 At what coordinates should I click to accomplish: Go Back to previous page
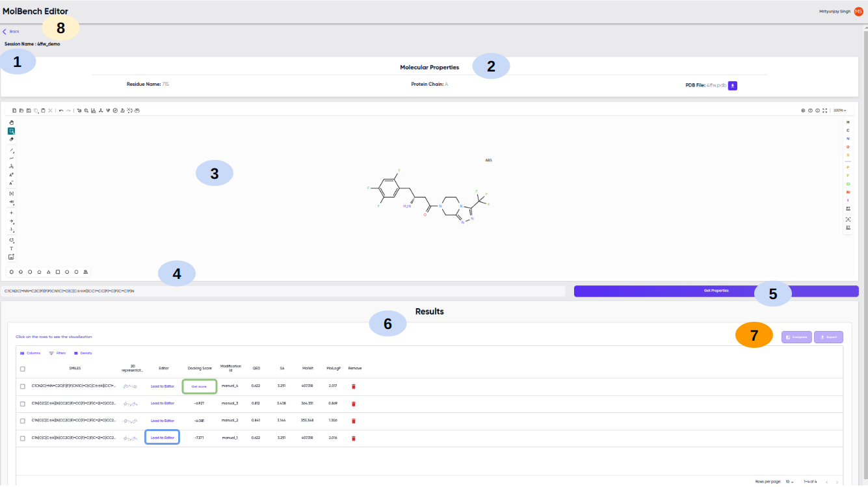pyautogui.click(x=11, y=31)
